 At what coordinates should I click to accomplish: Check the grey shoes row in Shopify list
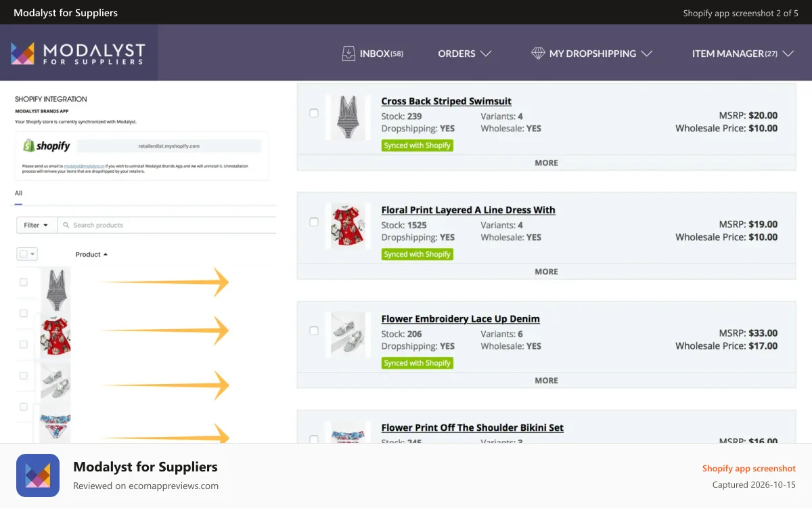point(24,376)
